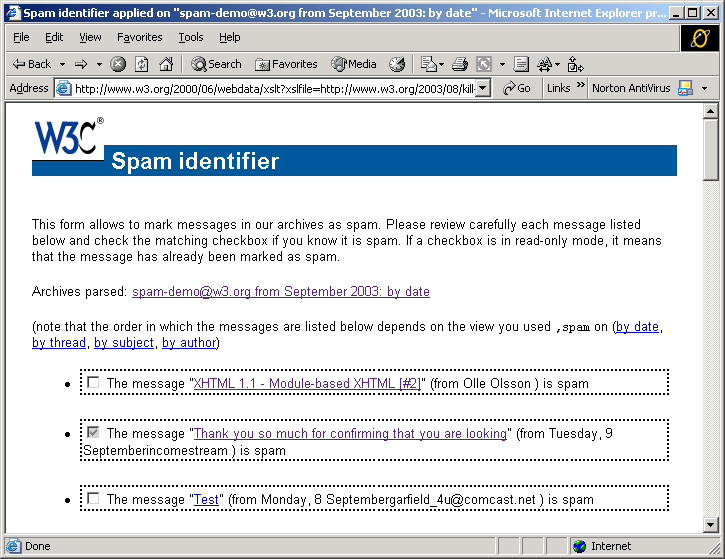Image resolution: width=725 pixels, height=559 pixels.
Task: Open the Tools menu
Action: tap(191, 37)
